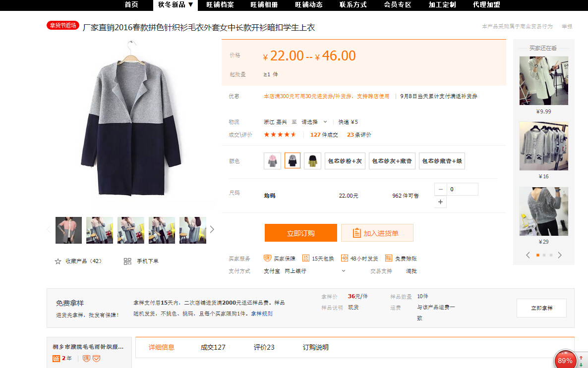Click the 免费赊账 icon

[389, 258]
